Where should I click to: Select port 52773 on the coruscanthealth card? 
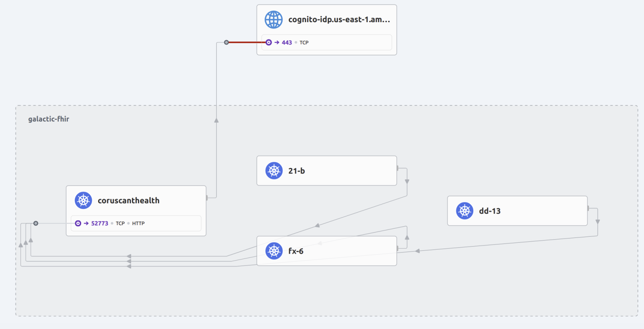coord(99,223)
